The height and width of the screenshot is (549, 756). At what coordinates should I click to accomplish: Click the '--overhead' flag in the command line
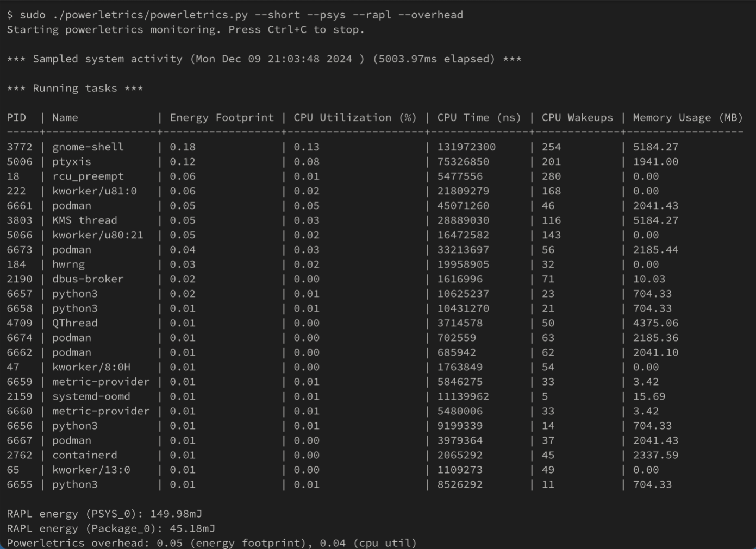(430, 15)
